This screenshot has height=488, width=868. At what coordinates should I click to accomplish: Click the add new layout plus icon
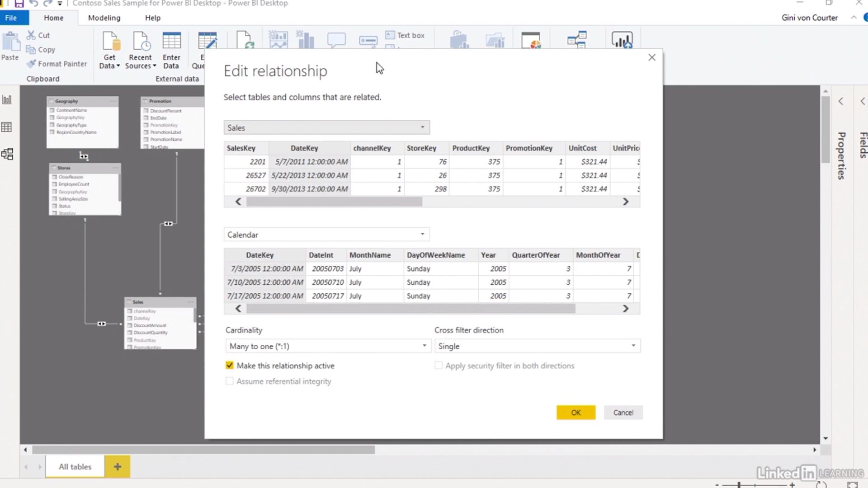[117, 466]
